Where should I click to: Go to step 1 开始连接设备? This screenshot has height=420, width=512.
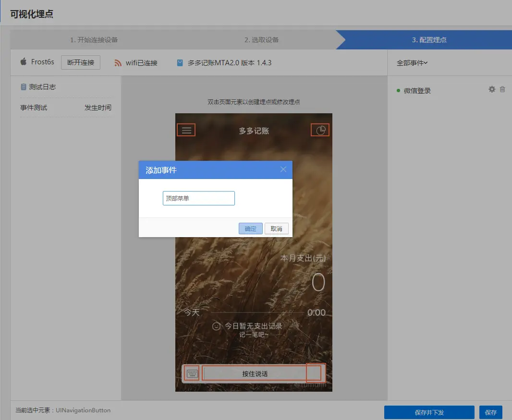tap(94, 40)
